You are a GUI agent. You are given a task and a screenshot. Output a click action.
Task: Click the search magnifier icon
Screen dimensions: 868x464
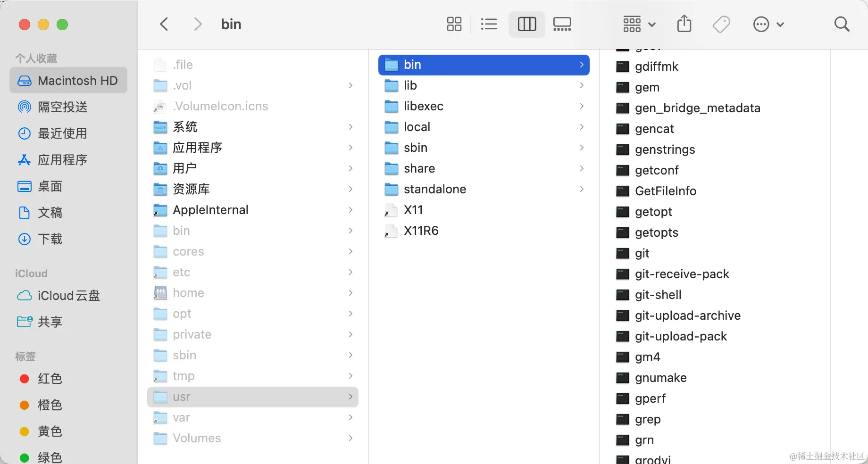tap(842, 24)
